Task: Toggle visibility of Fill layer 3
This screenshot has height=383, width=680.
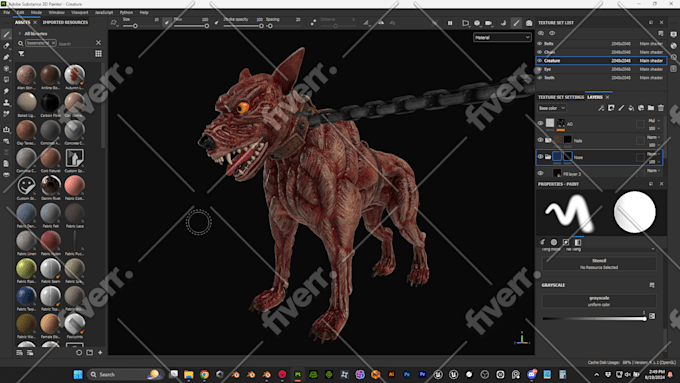Action: [x=540, y=173]
